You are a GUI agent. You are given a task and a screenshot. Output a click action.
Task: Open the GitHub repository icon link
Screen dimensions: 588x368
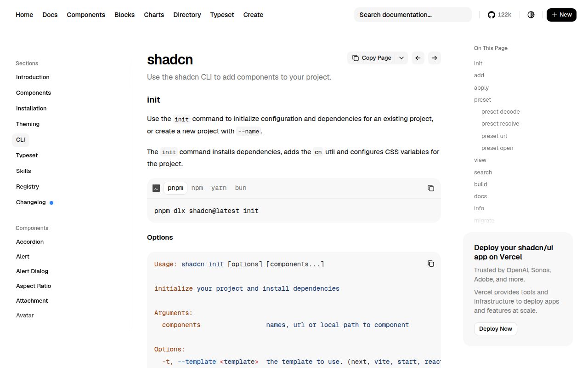point(492,15)
